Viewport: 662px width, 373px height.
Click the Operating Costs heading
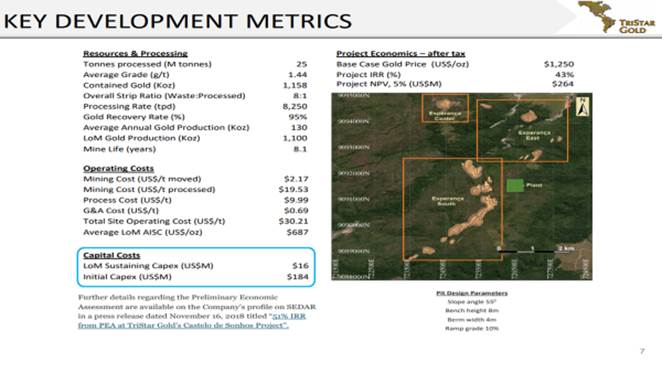pyautogui.click(x=118, y=168)
